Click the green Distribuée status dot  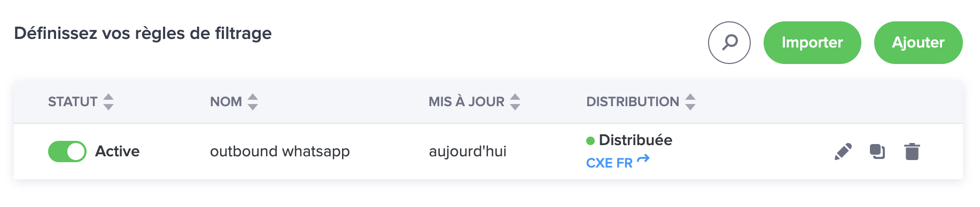point(590,141)
